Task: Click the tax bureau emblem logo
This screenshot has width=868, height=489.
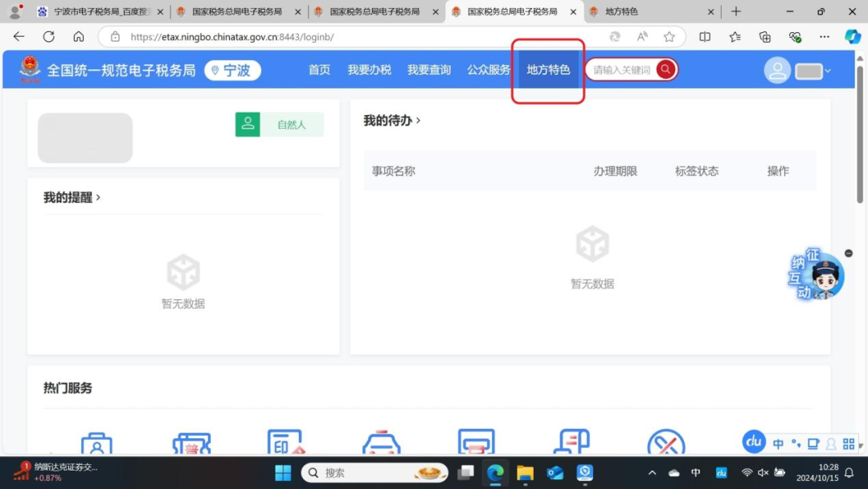Action: (x=30, y=70)
